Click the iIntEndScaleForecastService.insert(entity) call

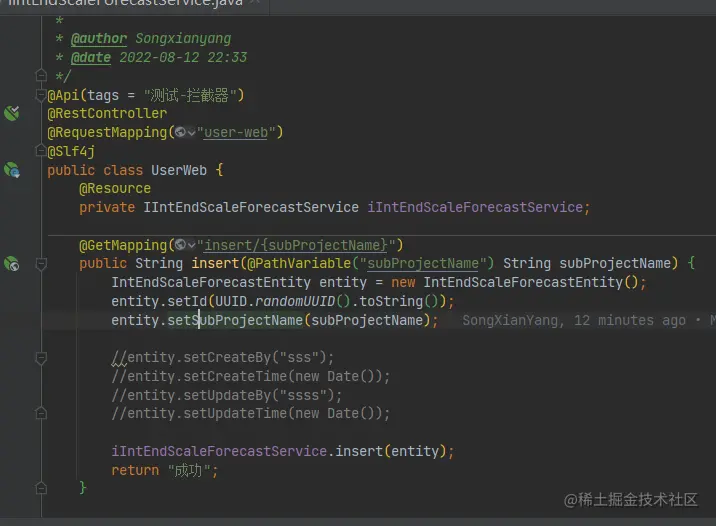[x=283, y=451]
